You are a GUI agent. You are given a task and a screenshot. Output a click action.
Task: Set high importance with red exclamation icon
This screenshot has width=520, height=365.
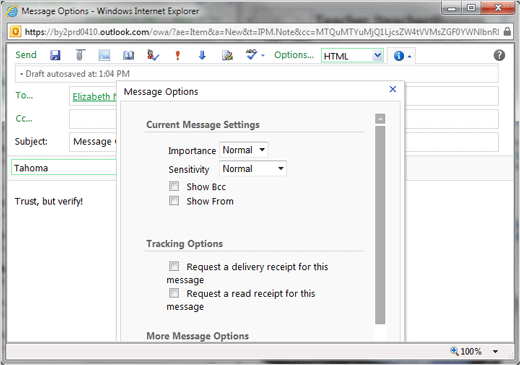click(178, 55)
